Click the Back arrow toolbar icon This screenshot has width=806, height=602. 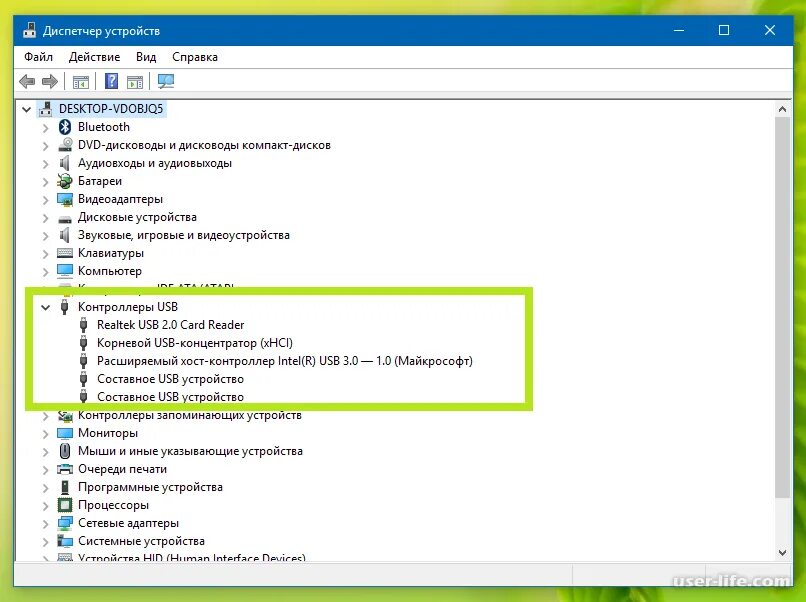[27, 81]
